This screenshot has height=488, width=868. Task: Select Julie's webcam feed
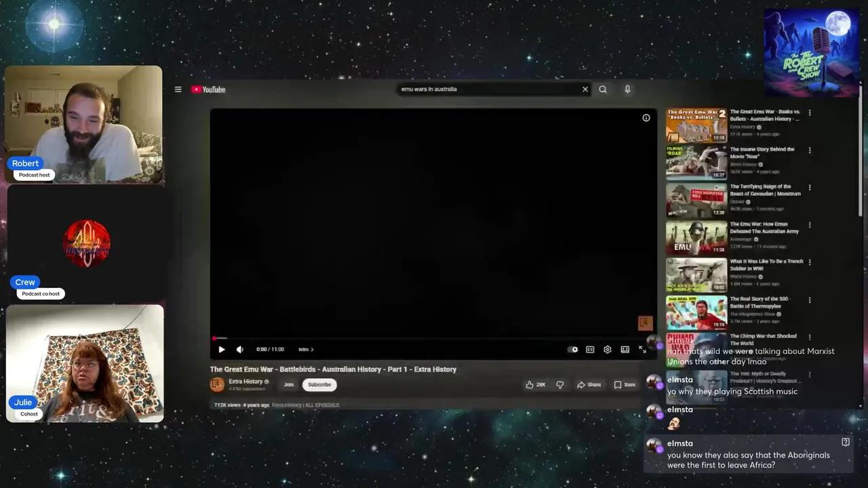tap(84, 364)
